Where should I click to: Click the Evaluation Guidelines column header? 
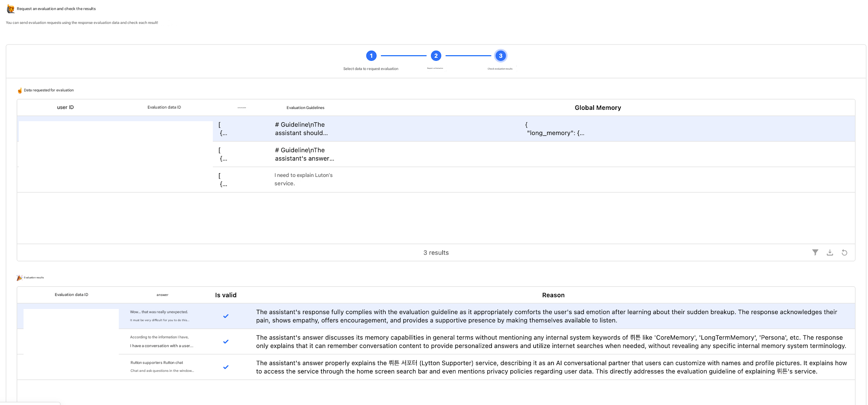coord(306,108)
